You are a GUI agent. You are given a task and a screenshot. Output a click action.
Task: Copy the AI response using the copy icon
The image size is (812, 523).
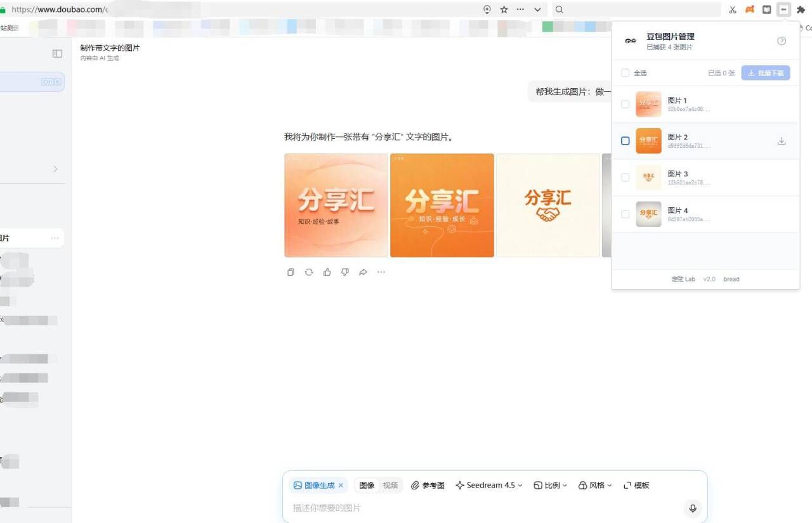coord(291,272)
